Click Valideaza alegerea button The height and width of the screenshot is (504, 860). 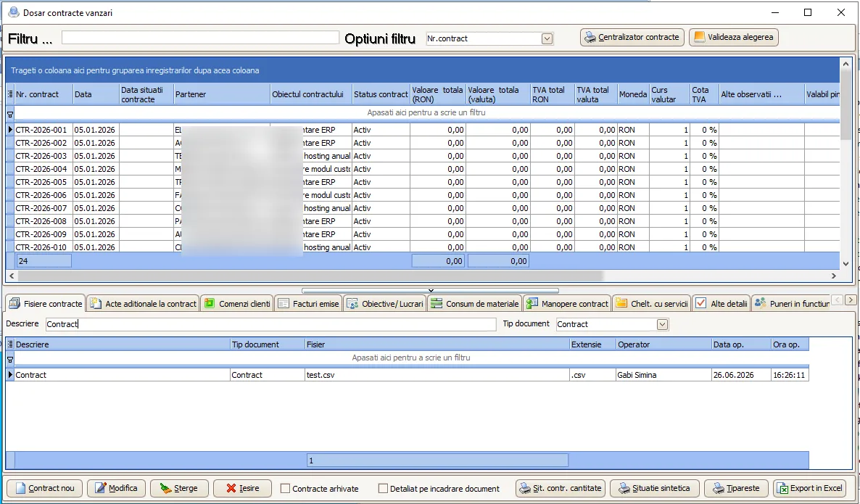click(733, 37)
